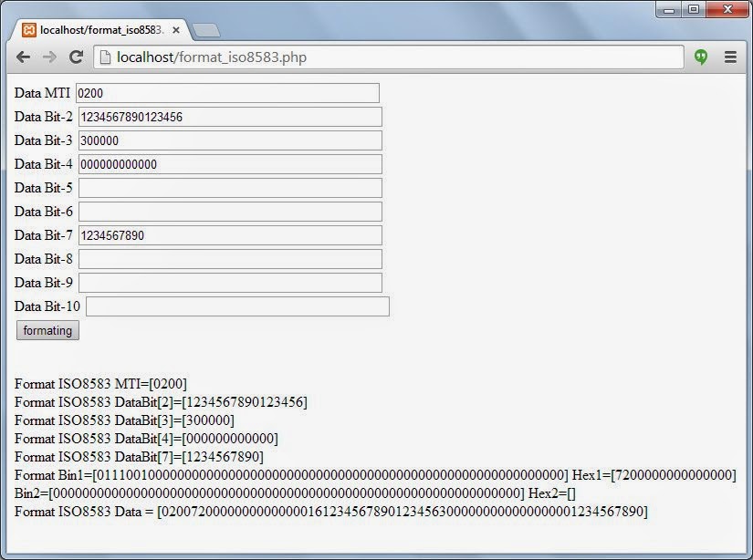
Task: Maximize the browser window
Action: 694,9
